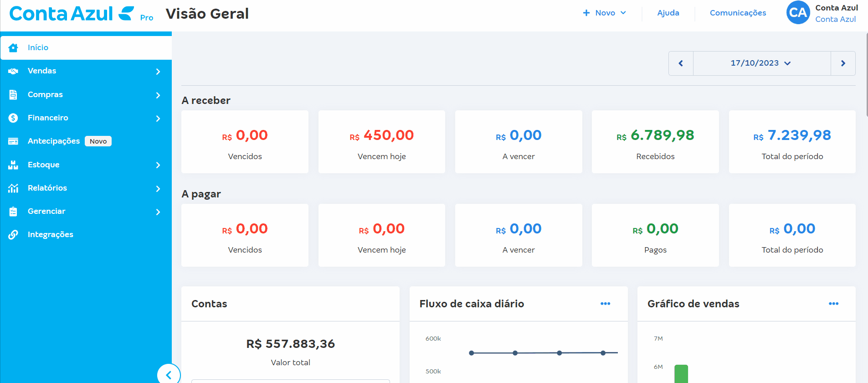Expand the Compras submenu chevron
Viewport: 868px width, 383px height.
pyautogui.click(x=158, y=95)
